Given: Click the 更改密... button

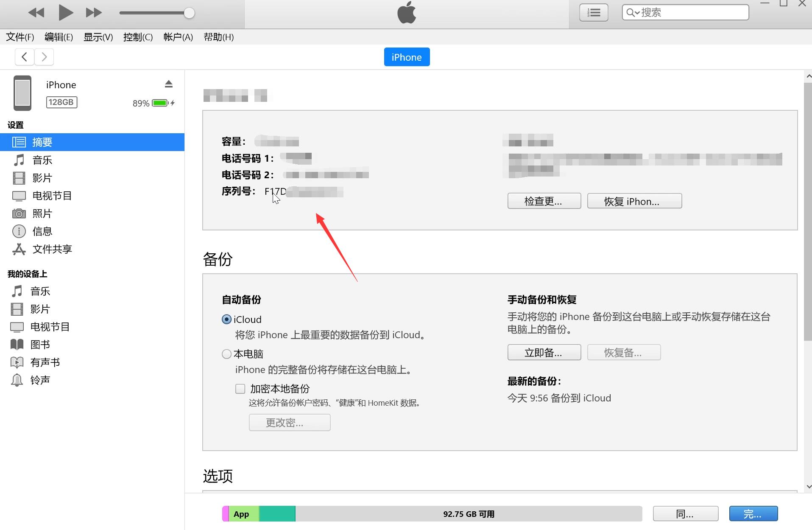Looking at the screenshot, I should click(290, 423).
